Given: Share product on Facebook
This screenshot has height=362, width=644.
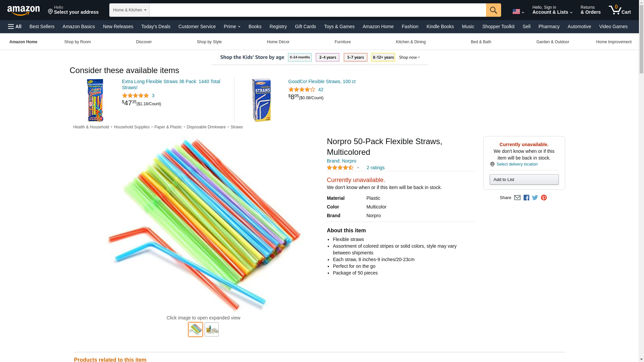Looking at the screenshot, I should point(526,198).
